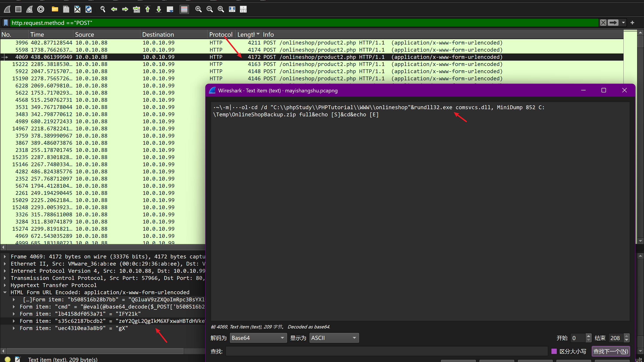Open the 解码为 Base64 dropdown
The width and height of the screenshot is (644, 362).
point(258,338)
